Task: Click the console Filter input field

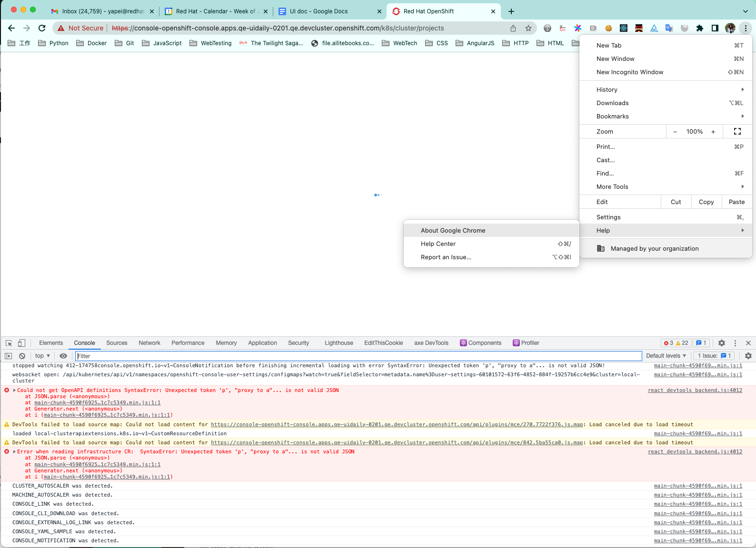Action: [358, 356]
